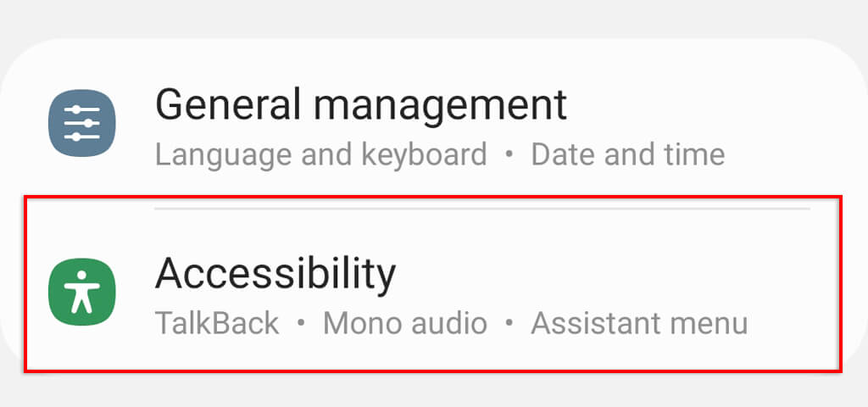Tap the green Accessibility person icon

[x=81, y=293]
